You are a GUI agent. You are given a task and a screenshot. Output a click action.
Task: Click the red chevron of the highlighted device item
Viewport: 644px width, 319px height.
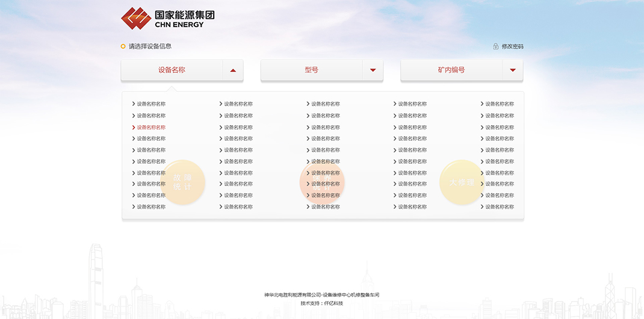pos(134,128)
